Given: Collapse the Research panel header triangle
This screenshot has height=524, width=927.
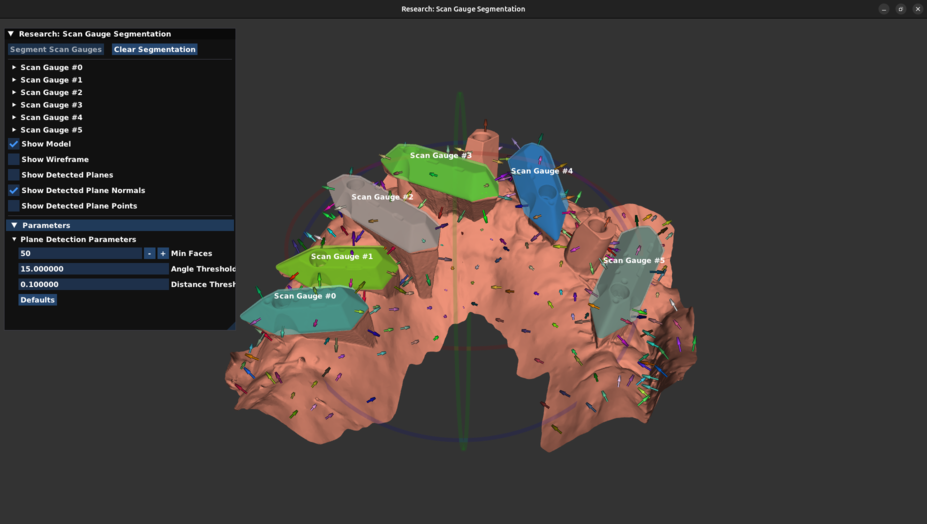Looking at the screenshot, I should (x=11, y=34).
